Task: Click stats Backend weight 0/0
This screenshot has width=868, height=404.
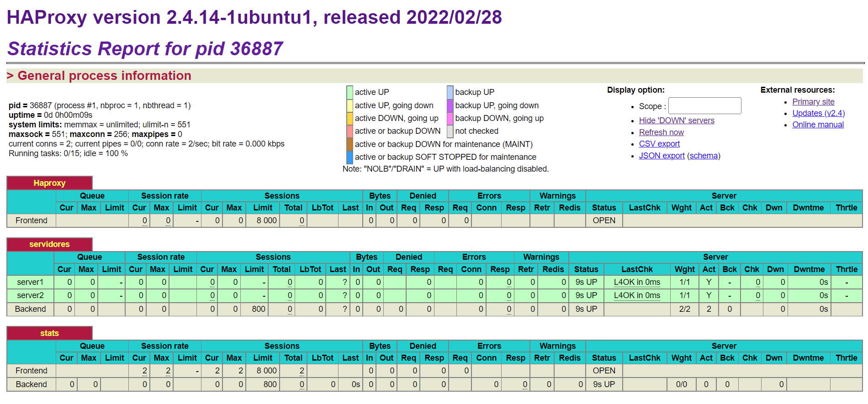Action: 681,384
